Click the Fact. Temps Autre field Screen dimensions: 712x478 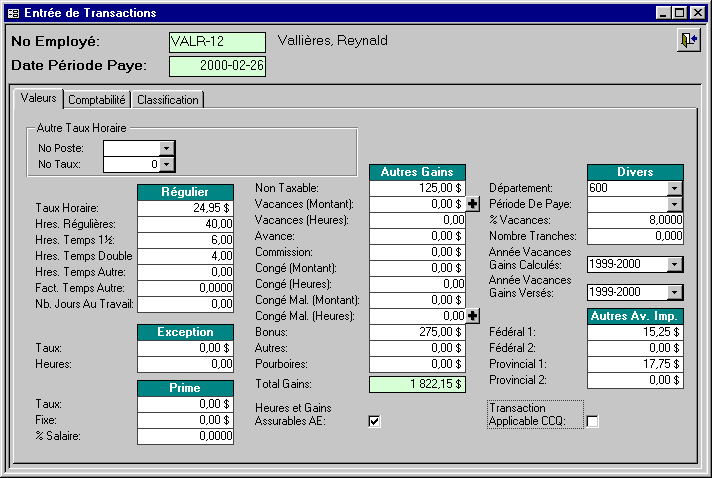(x=185, y=288)
